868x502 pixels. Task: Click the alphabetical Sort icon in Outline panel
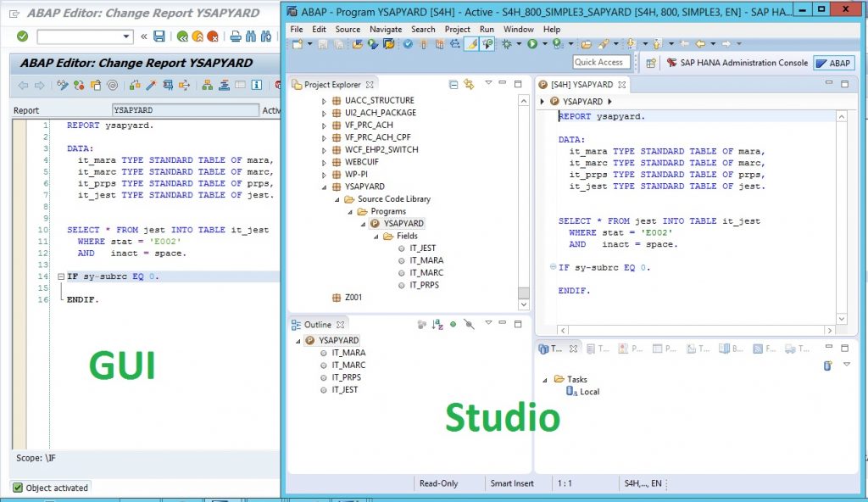click(x=437, y=325)
